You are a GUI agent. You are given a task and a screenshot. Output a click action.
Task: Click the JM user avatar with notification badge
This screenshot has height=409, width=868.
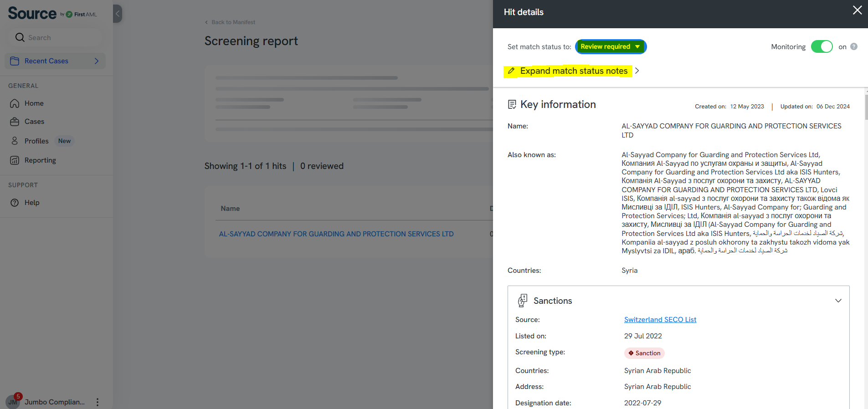pos(13,401)
